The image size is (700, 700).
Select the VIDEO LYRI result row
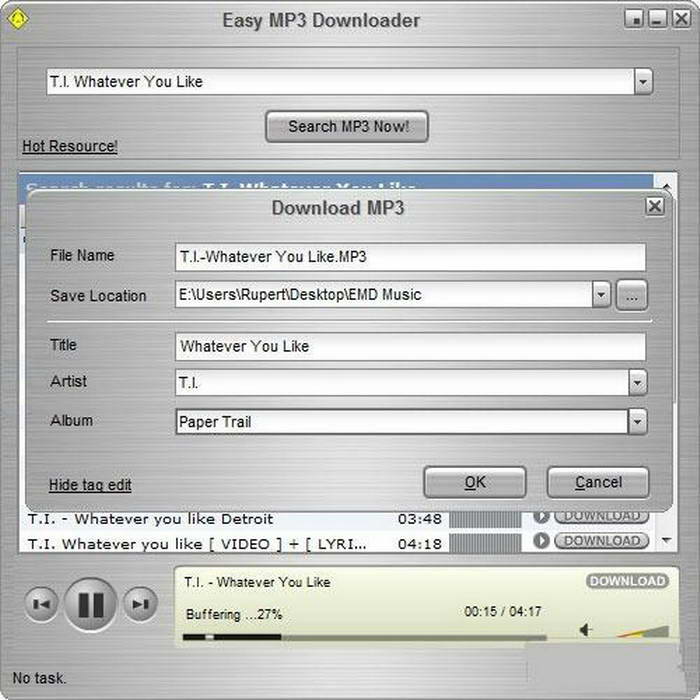pos(197,544)
